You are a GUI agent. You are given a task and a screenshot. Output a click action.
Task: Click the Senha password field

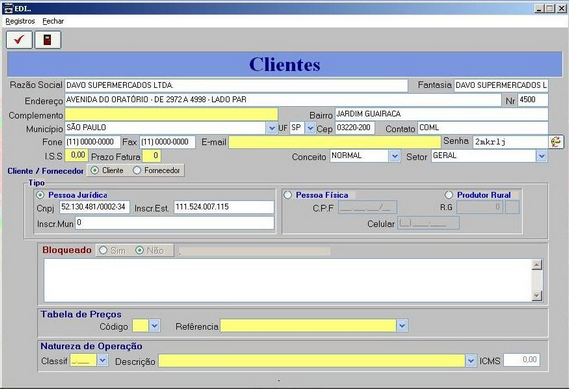coord(510,142)
